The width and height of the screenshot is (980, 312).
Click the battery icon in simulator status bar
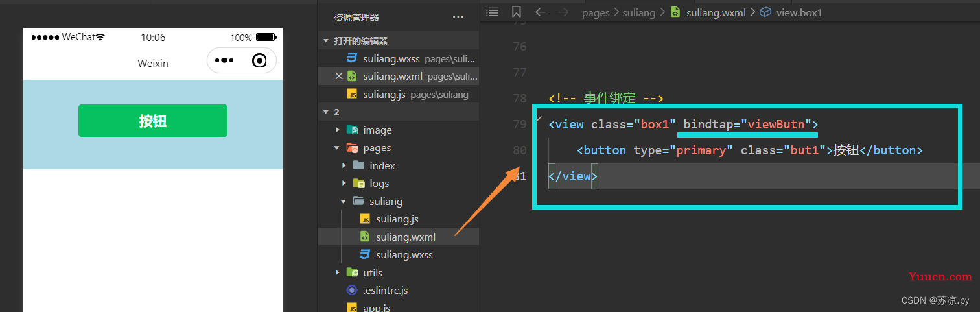click(x=266, y=38)
